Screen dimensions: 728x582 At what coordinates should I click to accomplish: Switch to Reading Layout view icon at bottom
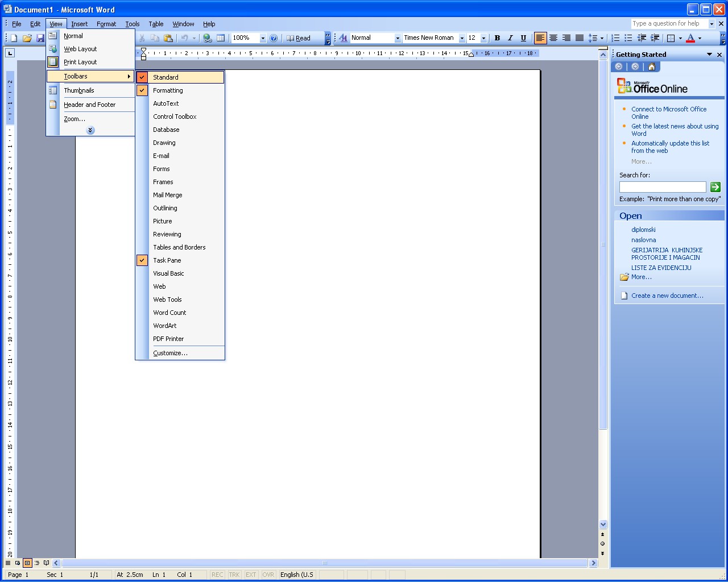[x=47, y=563]
